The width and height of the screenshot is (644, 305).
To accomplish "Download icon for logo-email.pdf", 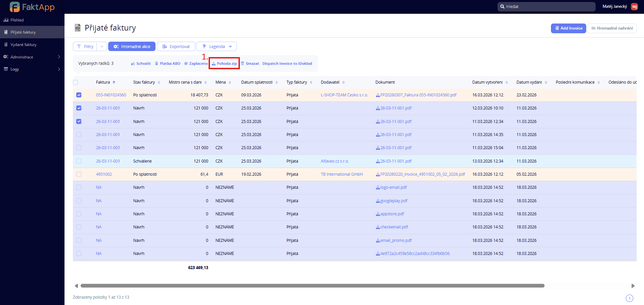I will [x=378, y=187].
